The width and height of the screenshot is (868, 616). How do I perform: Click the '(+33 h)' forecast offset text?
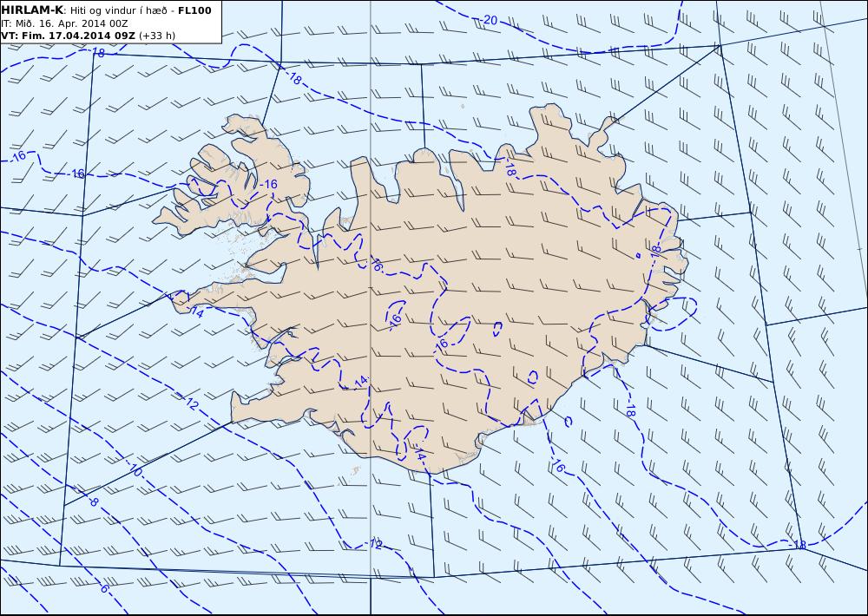156,36
